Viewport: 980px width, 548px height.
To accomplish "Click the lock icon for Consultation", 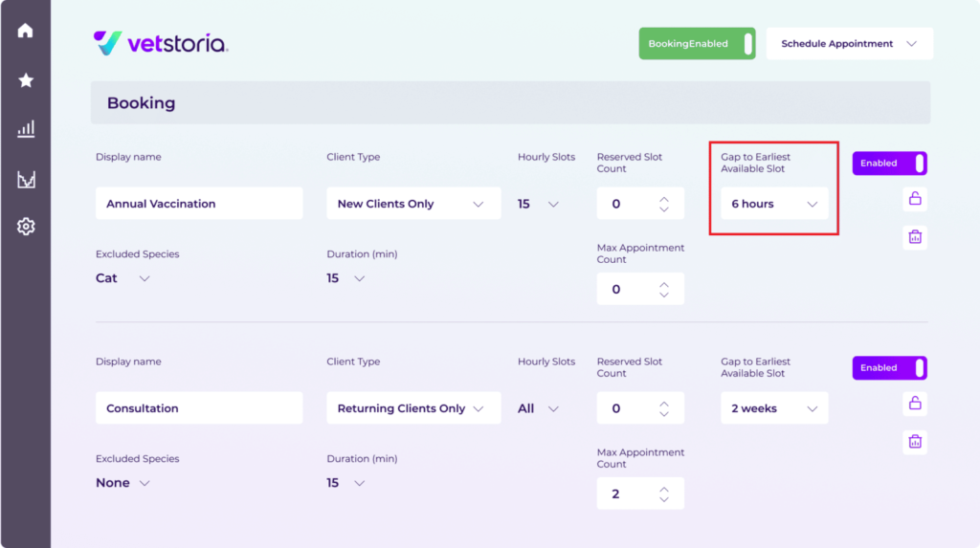I will point(915,404).
